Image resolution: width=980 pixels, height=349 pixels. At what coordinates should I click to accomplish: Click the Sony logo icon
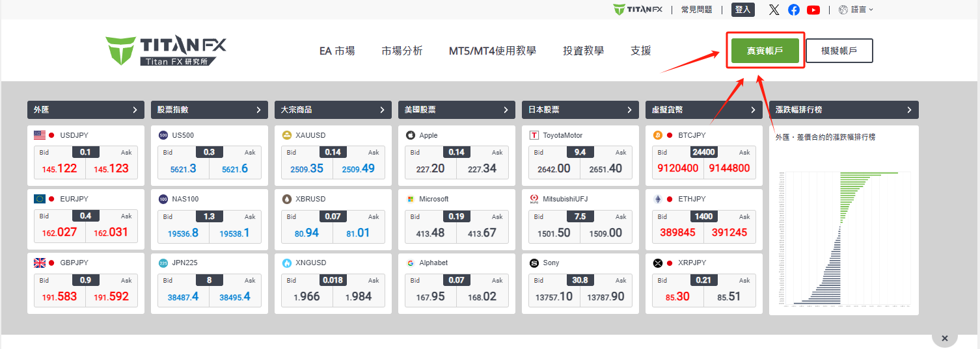pyautogui.click(x=534, y=263)
